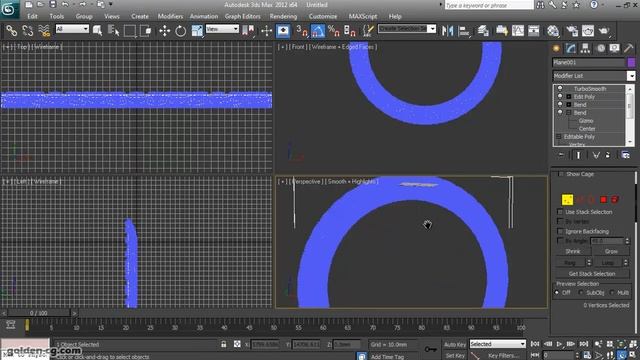Image resolution: width=640 pixels, height=360 pixels.
Task: Open the Curve Editor icon
Action: [518, 31]
